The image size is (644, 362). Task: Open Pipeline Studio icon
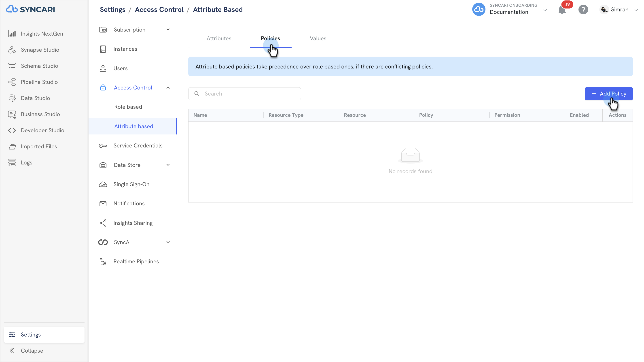12,82
